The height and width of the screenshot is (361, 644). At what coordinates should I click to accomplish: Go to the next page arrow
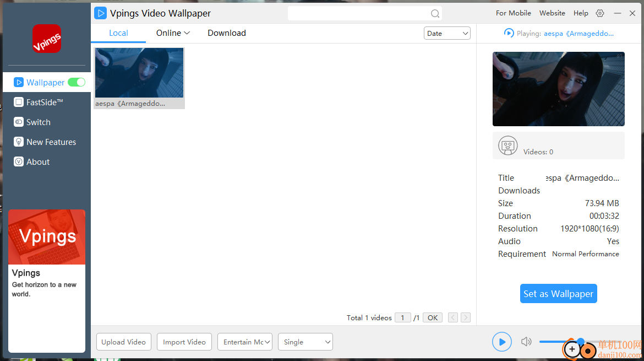pos(465,317)
